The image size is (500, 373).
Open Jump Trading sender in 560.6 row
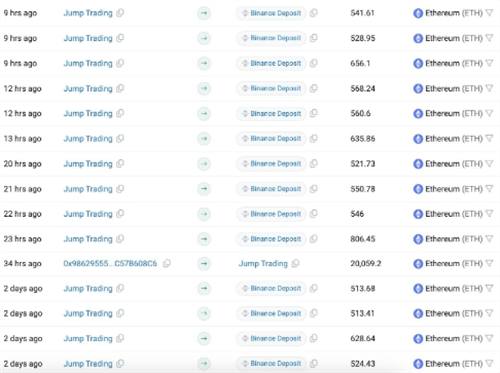click(88, 114)
